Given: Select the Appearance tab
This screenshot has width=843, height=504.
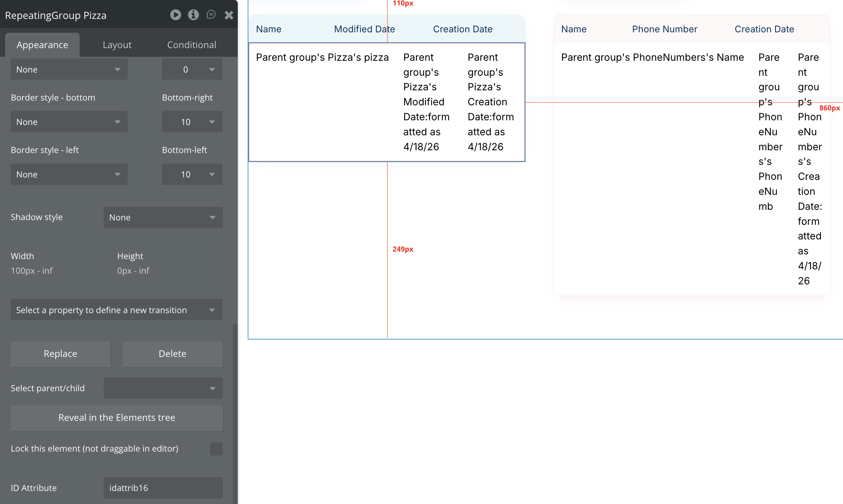Looking at the screenshot, I should 42,45.
